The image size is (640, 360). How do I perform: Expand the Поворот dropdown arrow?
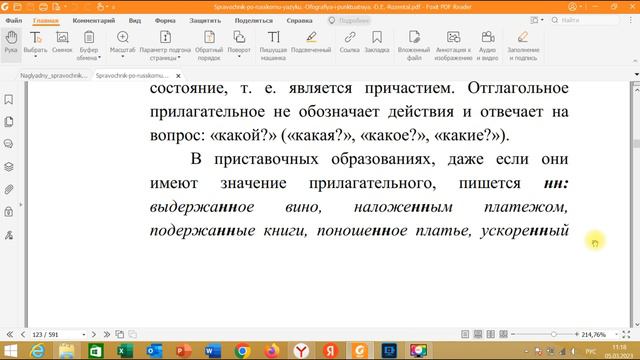(x=239, y=57)
